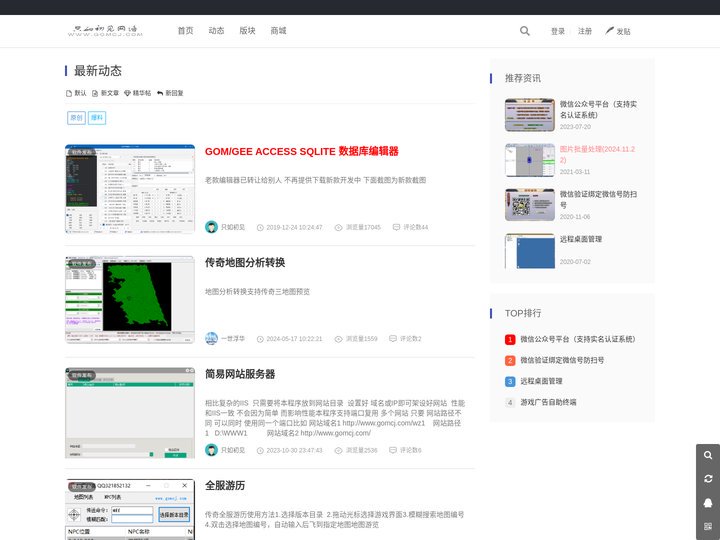Select the 新回复 sort tab

point(170,93)
